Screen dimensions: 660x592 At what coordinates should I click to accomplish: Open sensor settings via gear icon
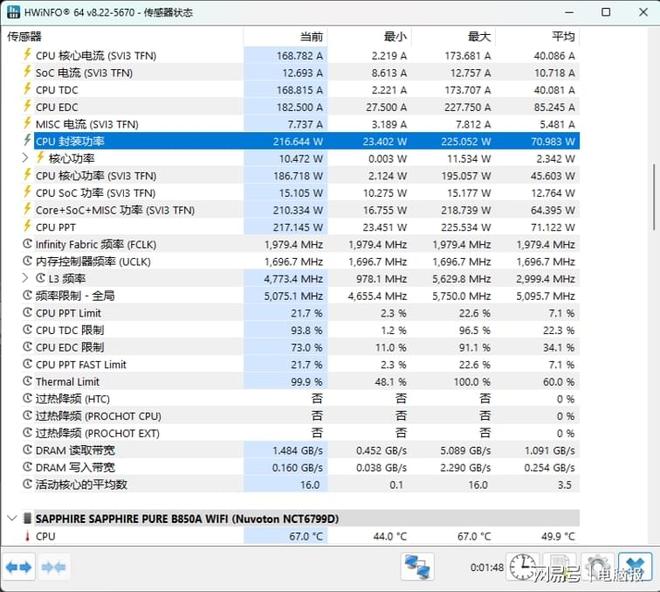tap(598, 567)
